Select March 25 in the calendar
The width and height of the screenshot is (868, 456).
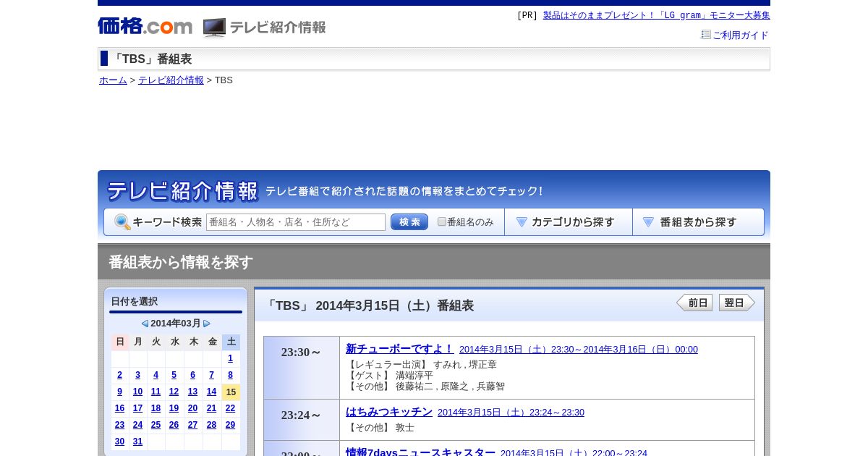(156, 425)
